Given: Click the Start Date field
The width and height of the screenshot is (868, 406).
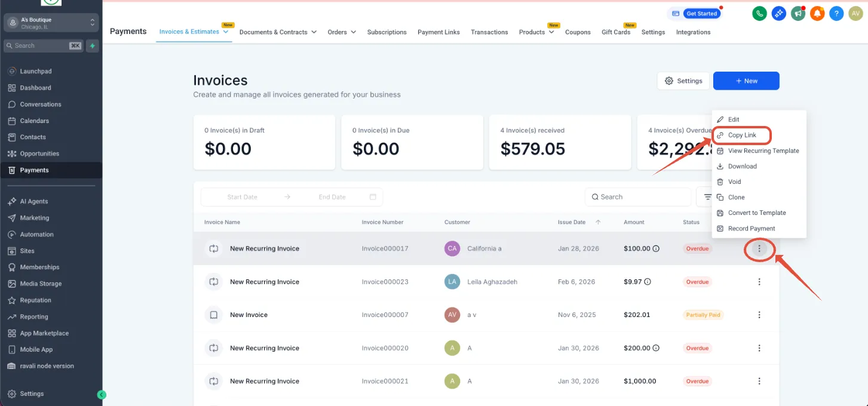Looking at the screenshot, I should pos(243,197).
